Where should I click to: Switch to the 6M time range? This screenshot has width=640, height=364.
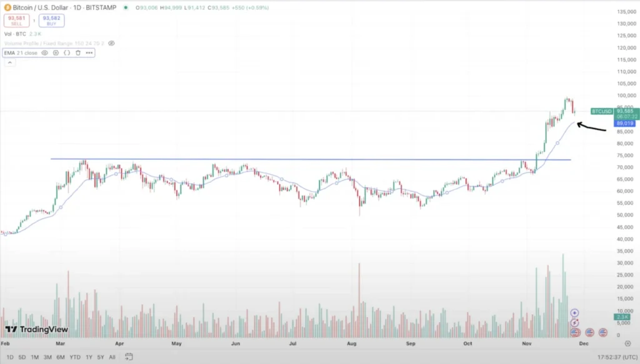[x=61, y=357]
